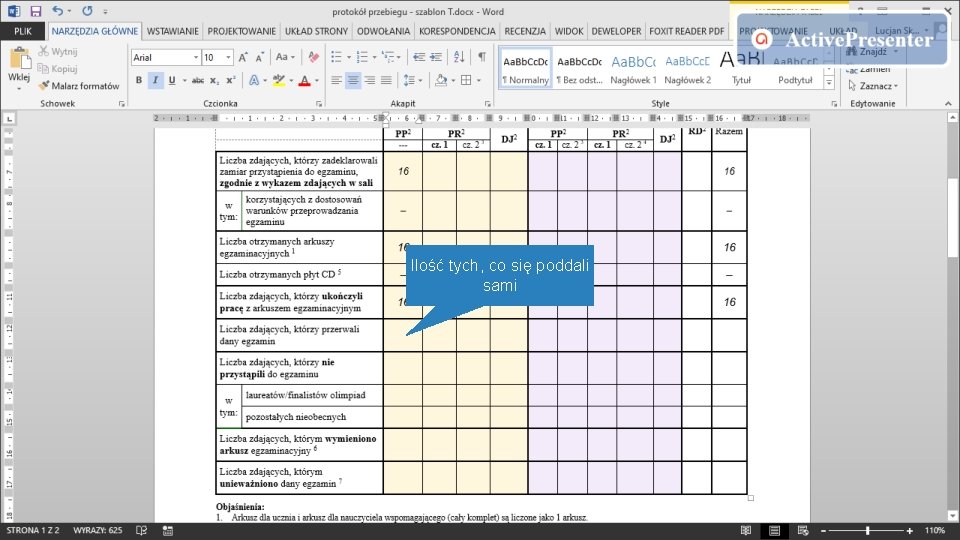Open the underline style dropdown arrow
960x540 pixels.
(x=184, y=80)
